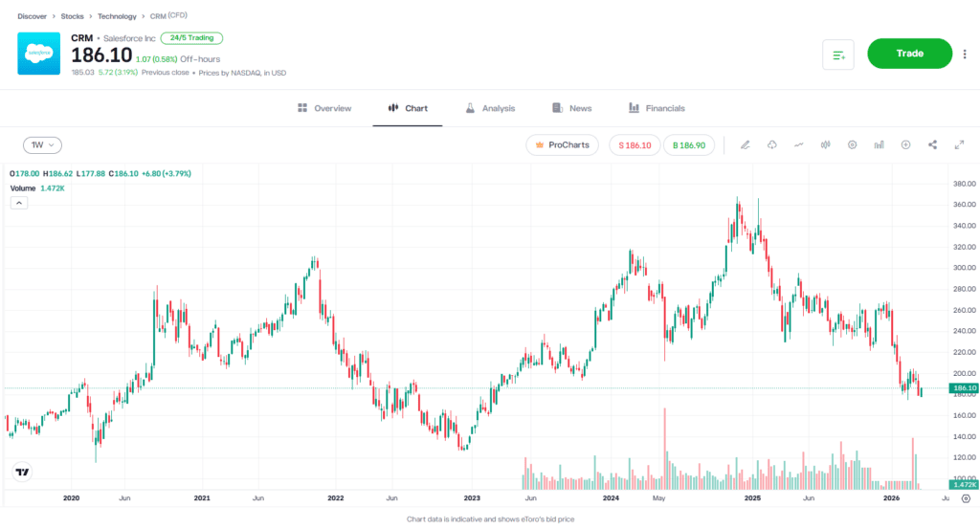The width and height of the screenshot is (980, 529).
Task: Switch to the Financials tab
Action: click(x=657, y=108)
